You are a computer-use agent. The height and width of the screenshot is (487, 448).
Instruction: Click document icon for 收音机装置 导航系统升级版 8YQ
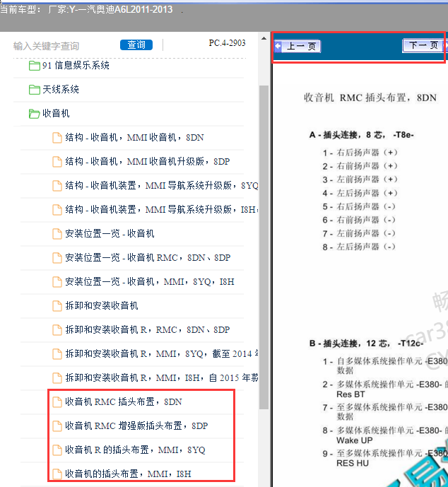(57, 186)
